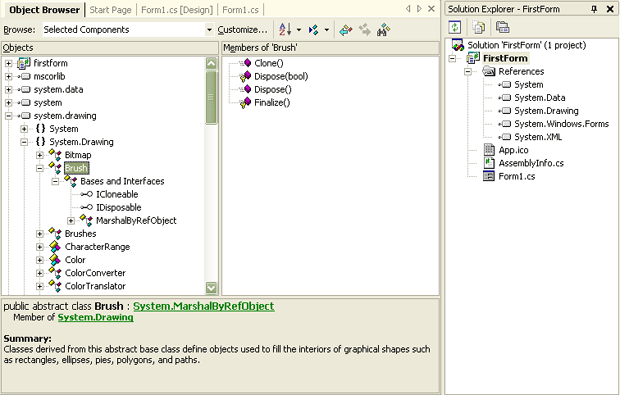The height and width of the screenshot is (395, 620).
Task: Switch to the Start Page tab
Action: [x=110, y=10]
